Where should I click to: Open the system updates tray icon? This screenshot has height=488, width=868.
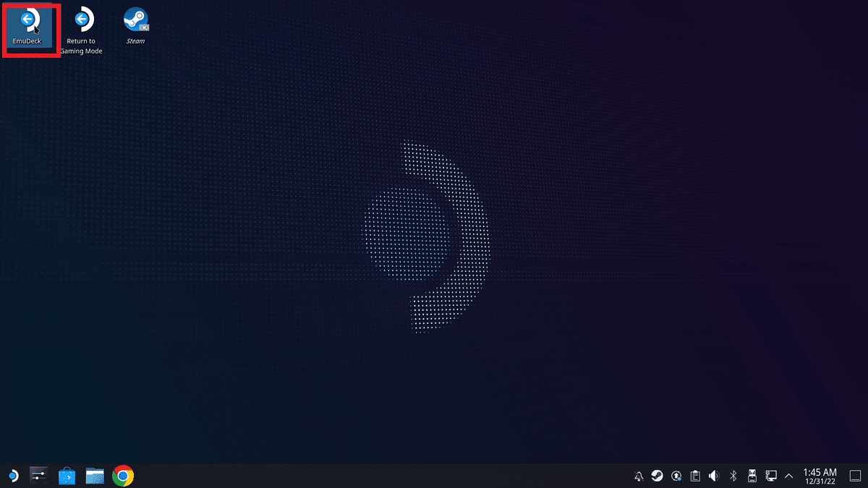pos(676,476)
